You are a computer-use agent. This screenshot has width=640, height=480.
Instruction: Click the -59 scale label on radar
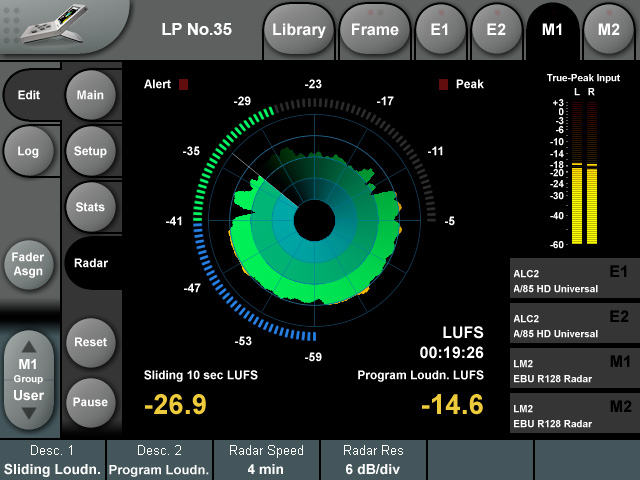[313, 357]
